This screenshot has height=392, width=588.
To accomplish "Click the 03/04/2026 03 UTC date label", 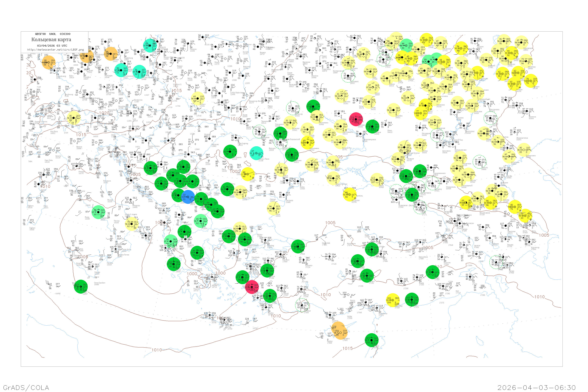I will pyautogui.click(x=52, y=46).
